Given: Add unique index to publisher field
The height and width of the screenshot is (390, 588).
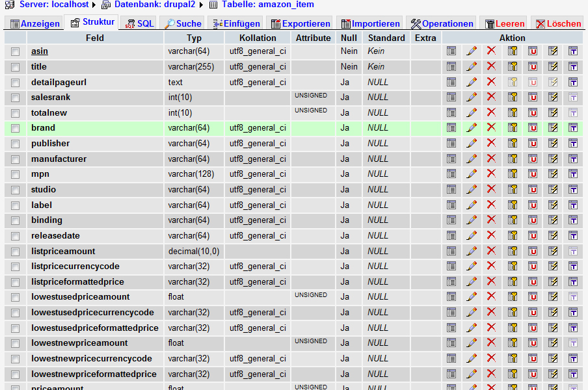Looking at the screenshot, I should [x=532, y=144].
